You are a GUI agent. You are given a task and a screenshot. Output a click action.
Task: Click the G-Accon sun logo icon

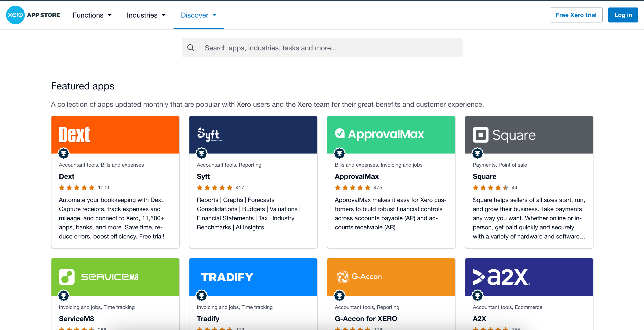coord(343,276)
